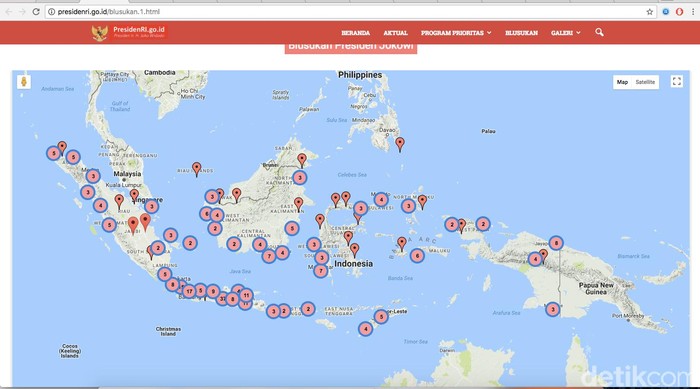Click the 4 cluster in North Sulawesi
700x389 pixels.
[x=381, y=200]
